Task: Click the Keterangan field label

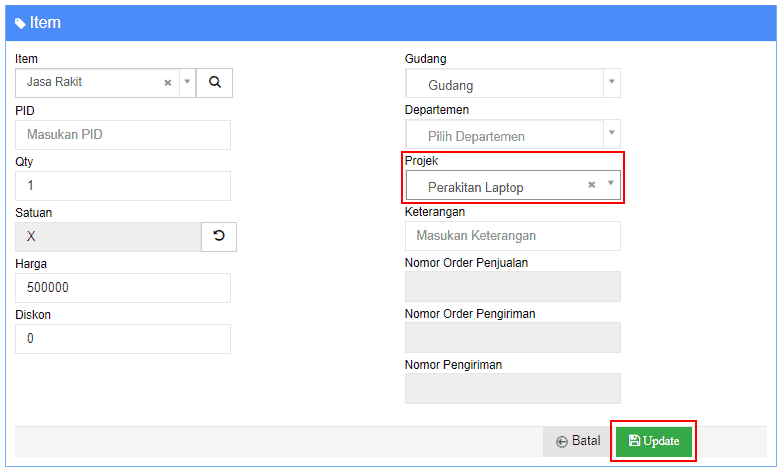Action: [x=434, y=212]
